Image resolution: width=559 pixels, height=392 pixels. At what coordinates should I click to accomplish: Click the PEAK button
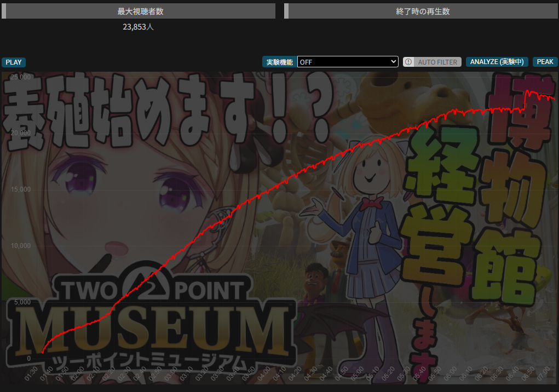[545, 62]
